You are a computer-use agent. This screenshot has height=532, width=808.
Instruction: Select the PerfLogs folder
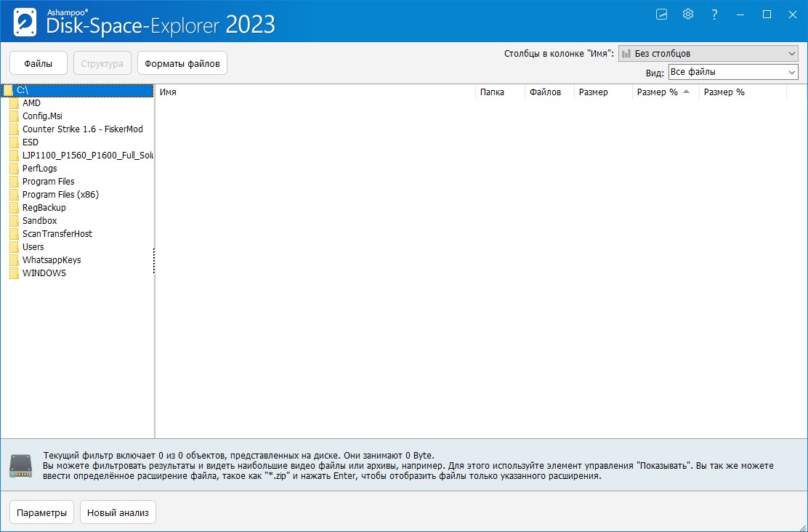click(x=40, y=169)
